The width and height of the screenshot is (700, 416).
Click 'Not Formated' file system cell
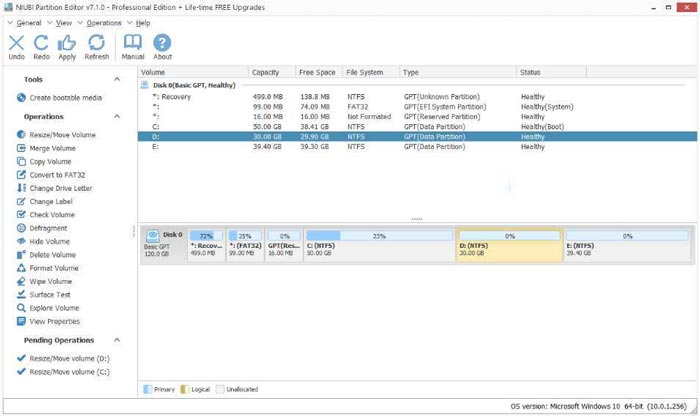click(369, 116)
